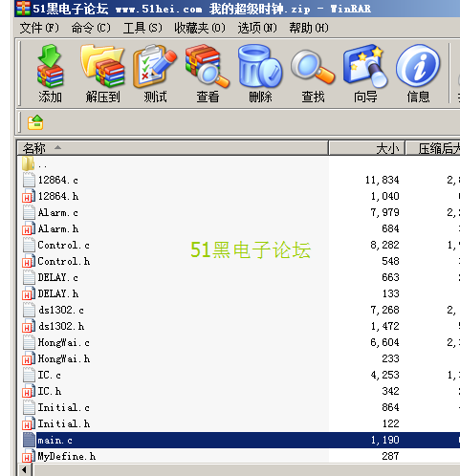Screen dimensions: 460x476
Task: Click size value 1,190 on main.c row
Action: pyautogui.click(x=384, y=440)
